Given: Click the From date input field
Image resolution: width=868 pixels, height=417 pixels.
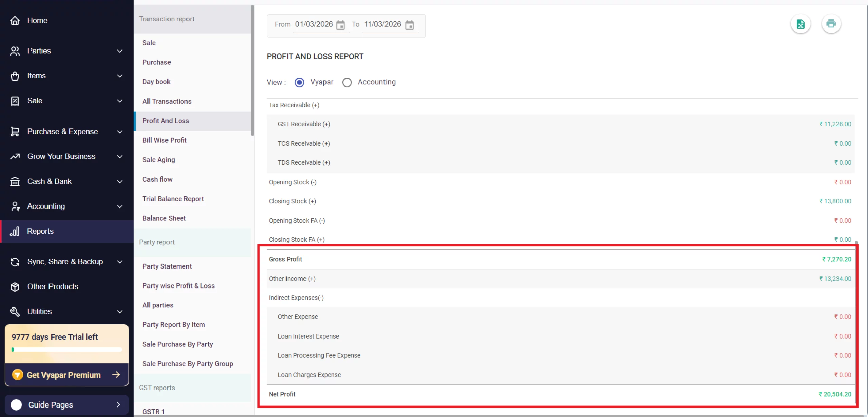Looking at the screenshot, I should pos(314,24).
